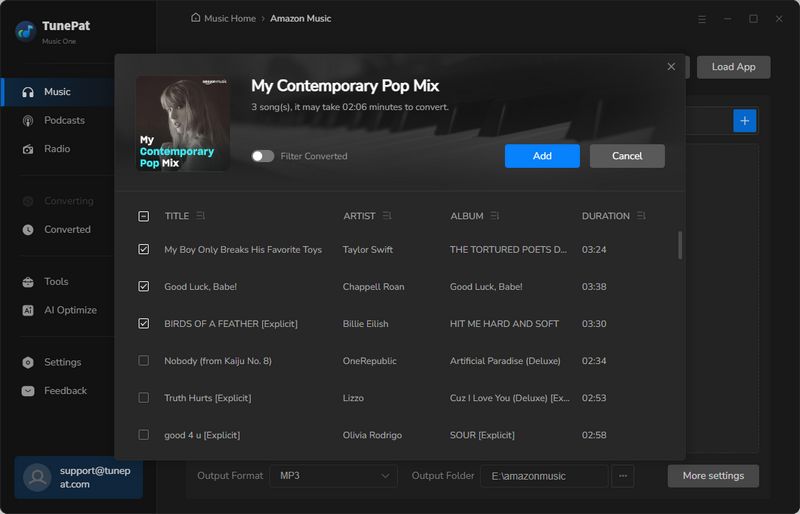Viewport: 800px width, 514px height.
Task: Go to Converted section in sidebar
Action: (67, 229)
